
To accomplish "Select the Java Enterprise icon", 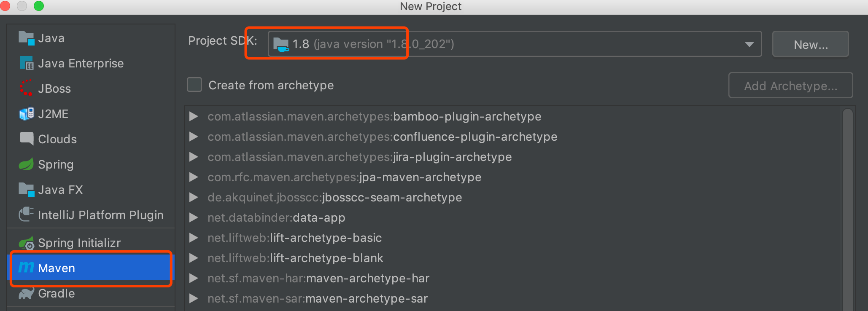I will (27, 64).
